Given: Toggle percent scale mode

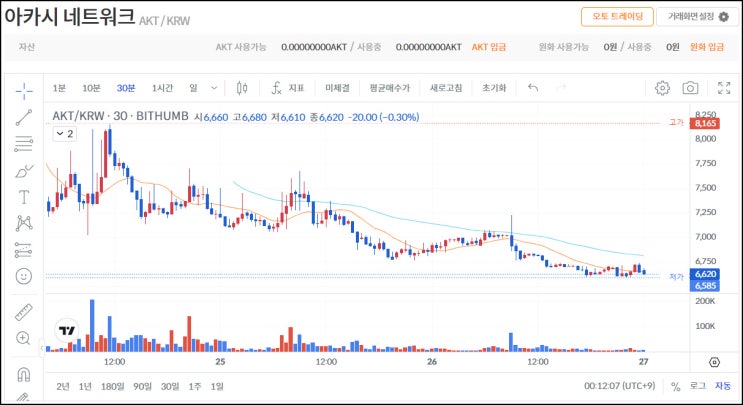Looking at the screenshot, I should pyautogui.click(x=676, y=387).
